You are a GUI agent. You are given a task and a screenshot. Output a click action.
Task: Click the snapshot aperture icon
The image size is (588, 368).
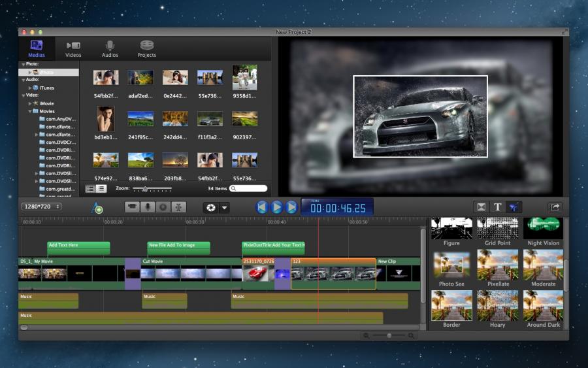[x=210, y=207]
